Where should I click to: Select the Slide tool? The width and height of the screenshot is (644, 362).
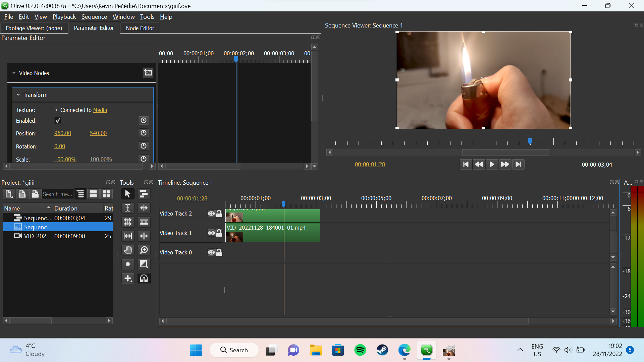[x=144, y=236]
